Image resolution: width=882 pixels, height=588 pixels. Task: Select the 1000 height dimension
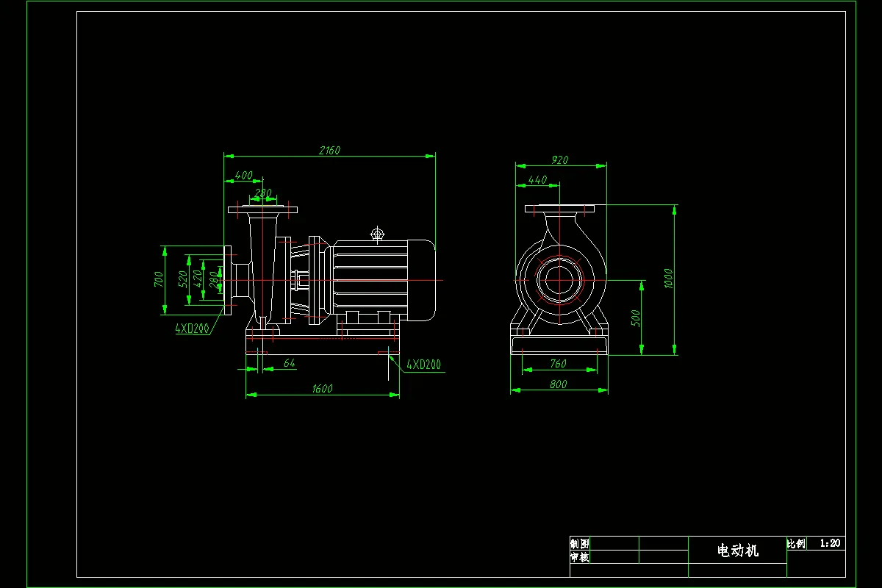(x=668, y=279)
